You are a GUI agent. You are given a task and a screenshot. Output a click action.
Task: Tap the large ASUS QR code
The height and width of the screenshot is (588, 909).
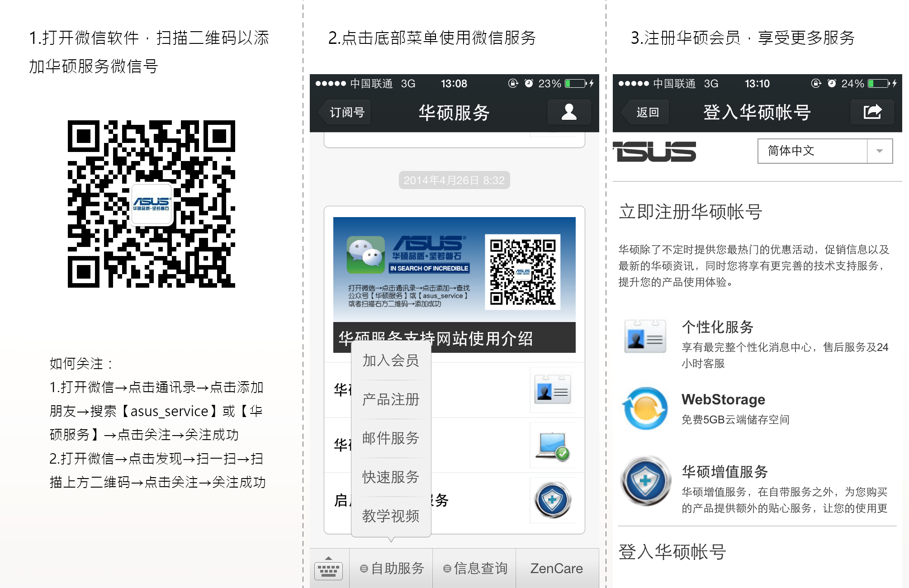(x=151, y=204)
